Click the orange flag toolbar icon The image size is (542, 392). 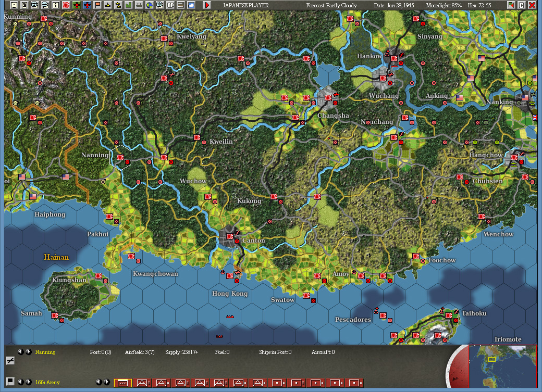[97, 5]
